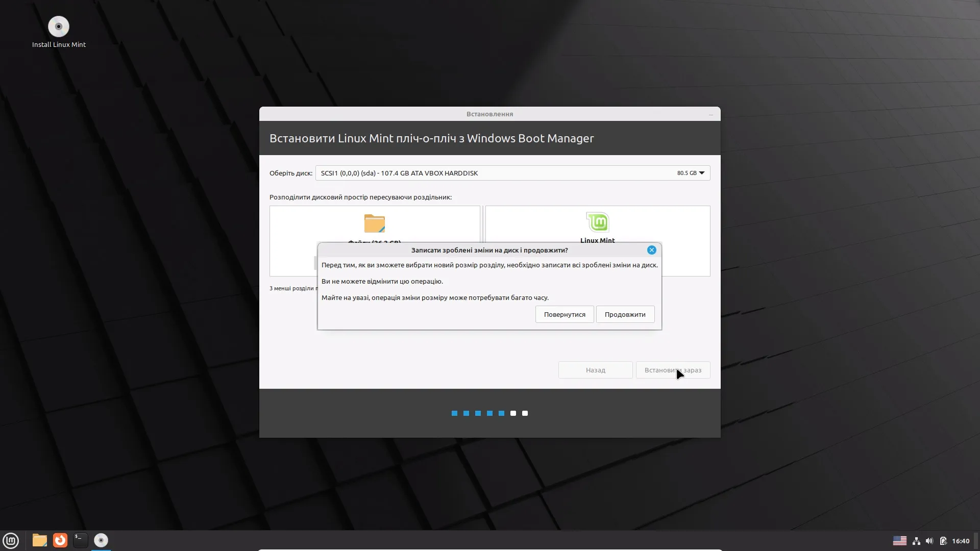Click the last white progress step dot
Screen dimensions: 980x551
[x=525, y=413]
